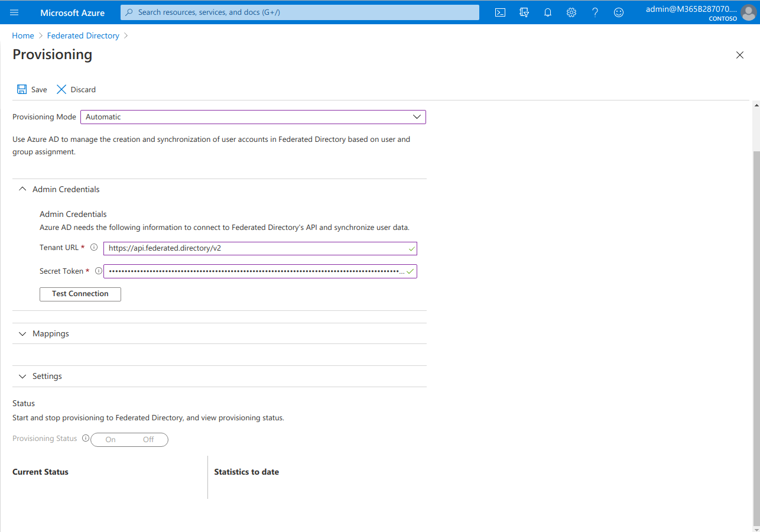Open the Help pane
Viewport: 760px width, 532px height.
595,12
